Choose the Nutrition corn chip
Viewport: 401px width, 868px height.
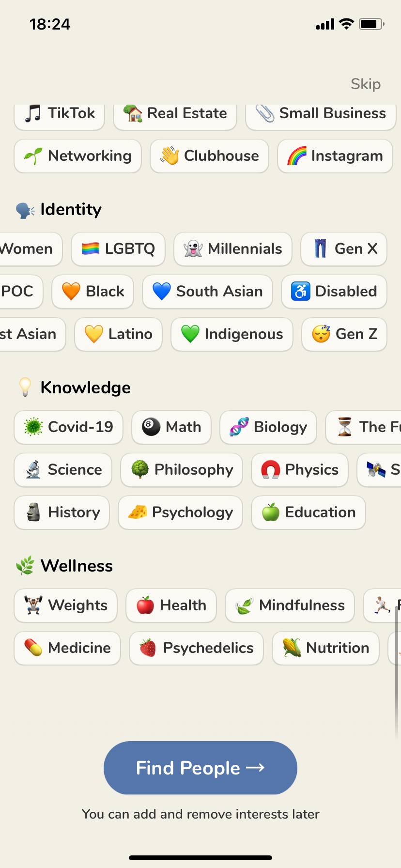(x=326, y=648)
